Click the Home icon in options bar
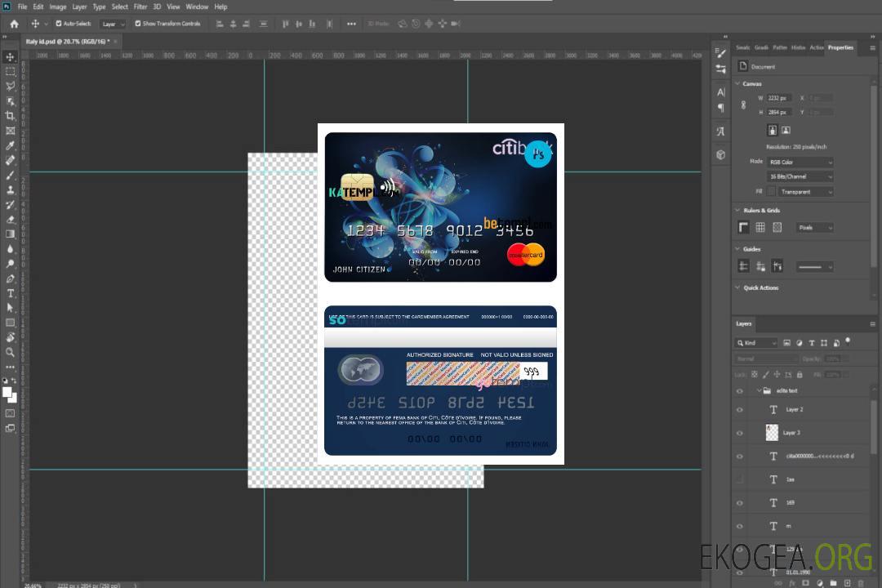This screenshot has width=882, height=588. pos(14,24)
